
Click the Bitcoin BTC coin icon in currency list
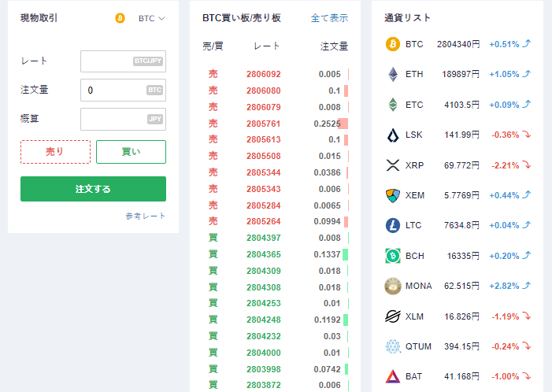click(x=392, y=44)
